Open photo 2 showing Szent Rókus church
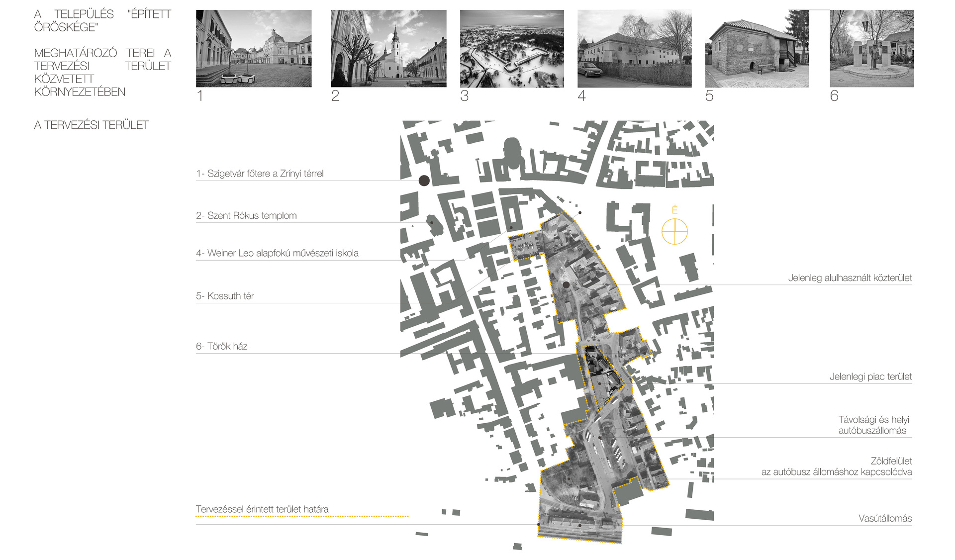955x560 pixels. (x=388, y=49)
